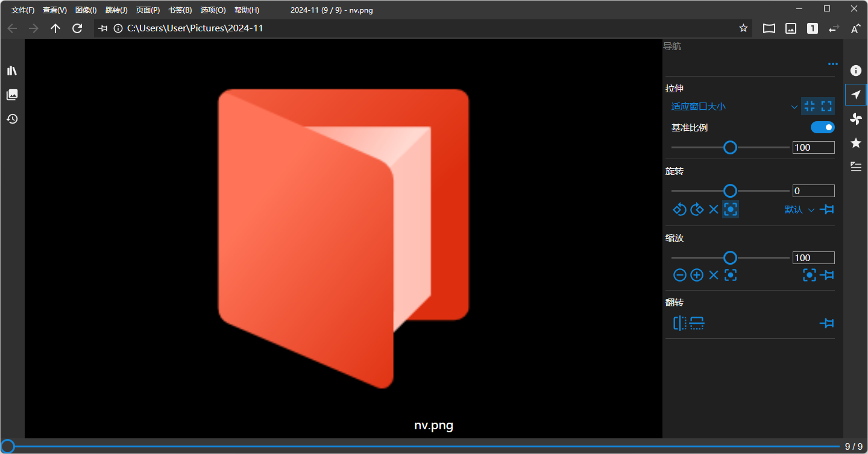Flip the image vertically
This screenshot has height=454, width=868.
pos(697,323)
